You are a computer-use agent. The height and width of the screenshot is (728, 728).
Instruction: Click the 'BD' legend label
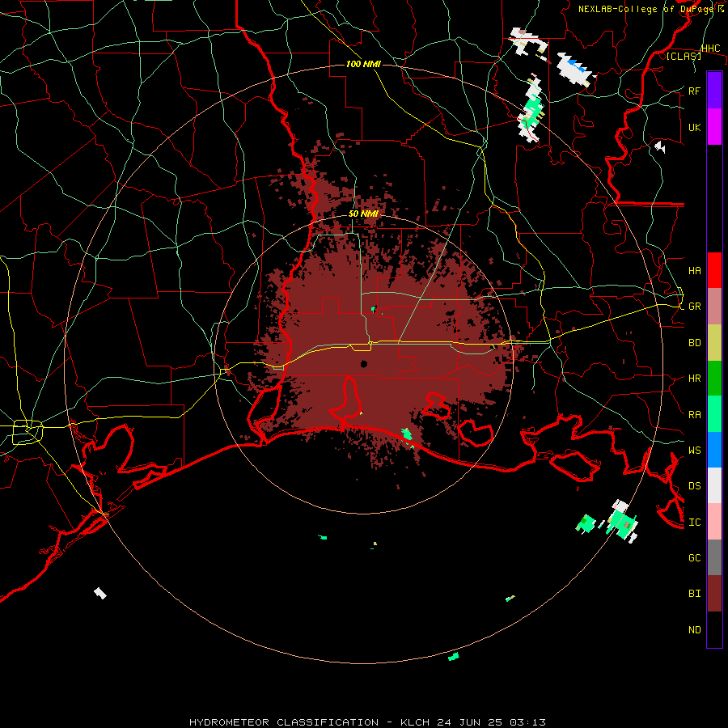[694, 343]
